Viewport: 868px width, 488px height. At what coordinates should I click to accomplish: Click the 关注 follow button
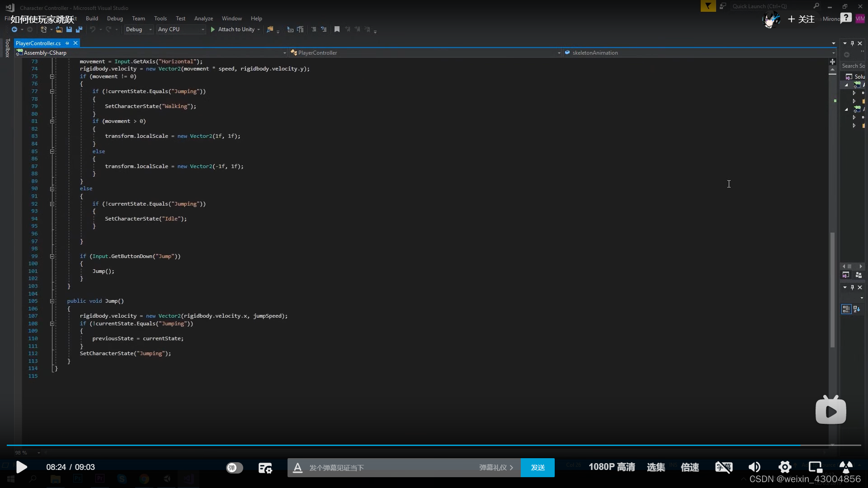pos(801,19)
